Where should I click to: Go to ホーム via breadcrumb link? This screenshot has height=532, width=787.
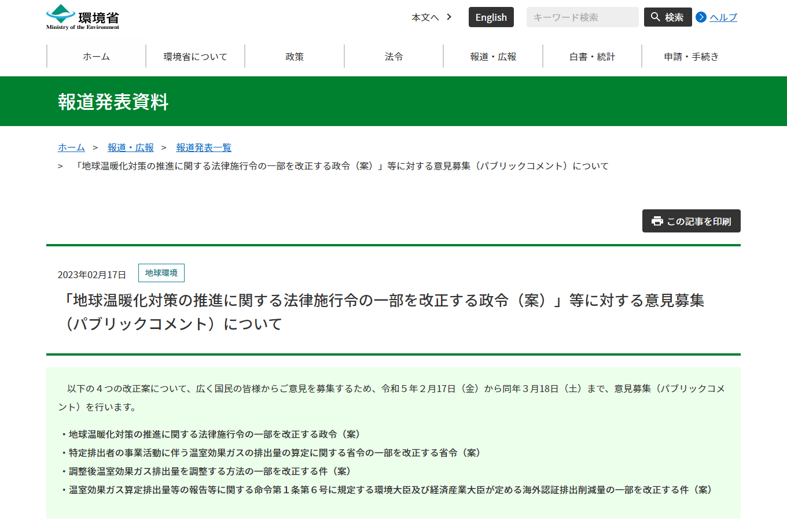tap(71, 147)
